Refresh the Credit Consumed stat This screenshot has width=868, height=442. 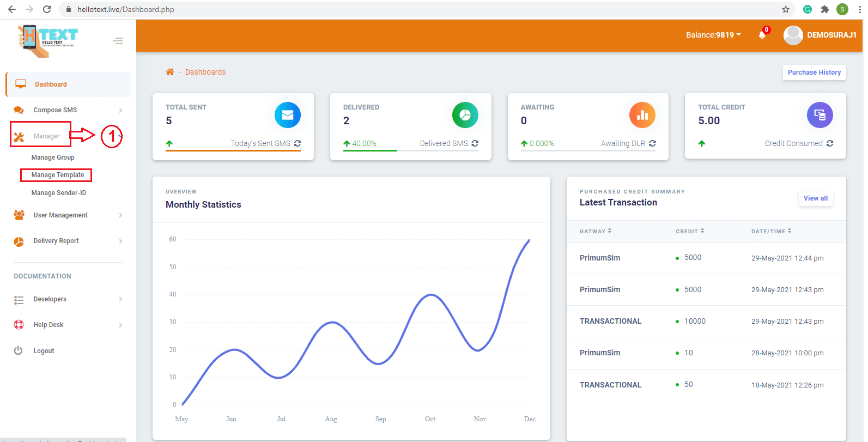click(830, 143)
